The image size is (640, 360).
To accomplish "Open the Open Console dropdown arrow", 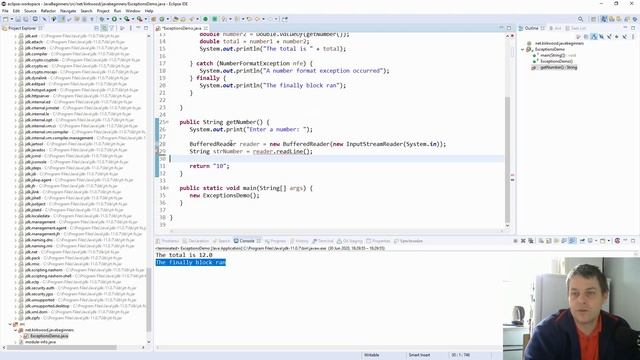I will [609, 241].
